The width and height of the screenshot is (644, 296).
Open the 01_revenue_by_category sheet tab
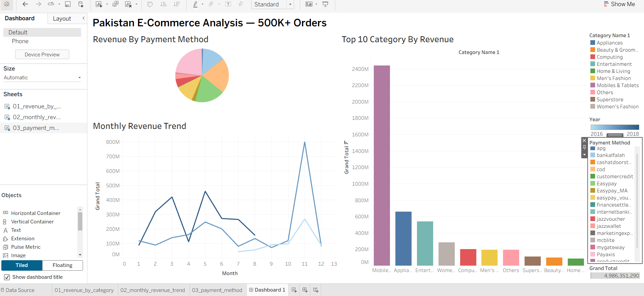84,290
